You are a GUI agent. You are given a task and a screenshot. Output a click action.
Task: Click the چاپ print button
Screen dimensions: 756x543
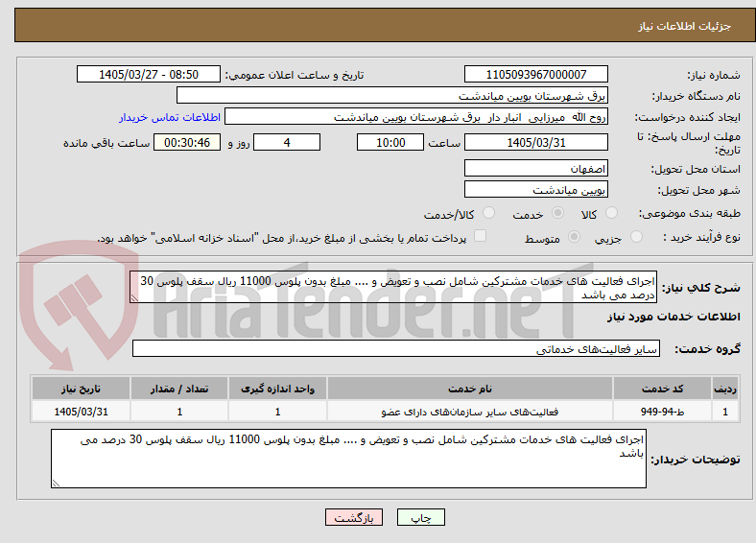click(x=420, y=517)
